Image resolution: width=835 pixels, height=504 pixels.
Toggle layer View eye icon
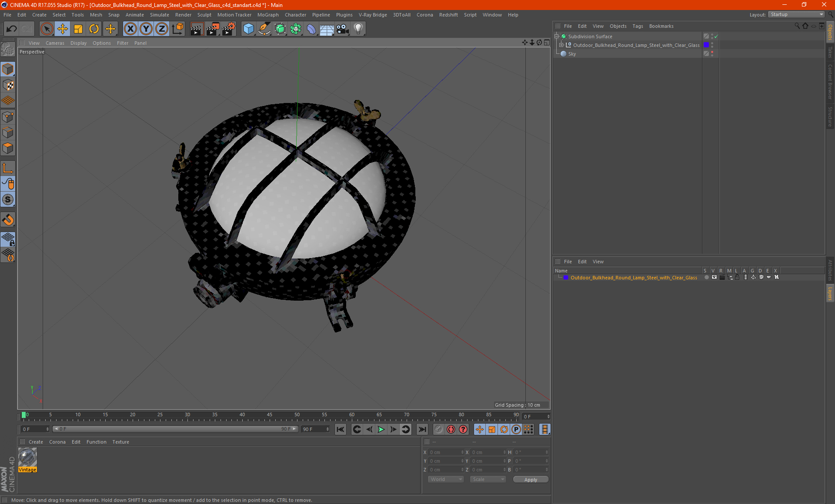point(714,277)
